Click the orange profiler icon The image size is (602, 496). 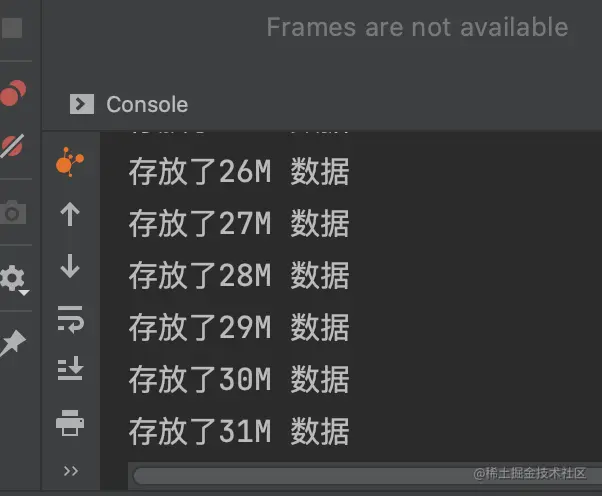69,162
